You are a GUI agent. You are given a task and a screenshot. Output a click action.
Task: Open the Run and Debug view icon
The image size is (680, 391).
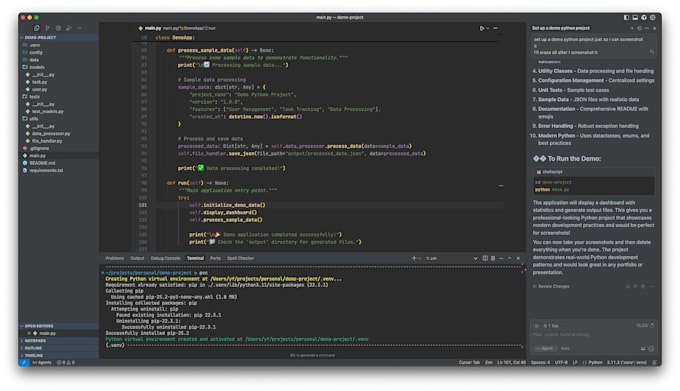[69, 28]
